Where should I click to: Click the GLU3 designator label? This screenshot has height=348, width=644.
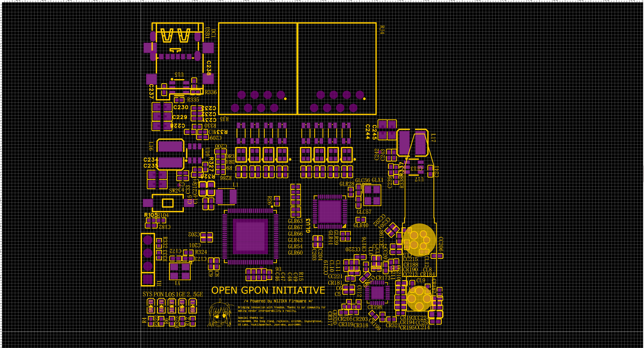point(308,225)
